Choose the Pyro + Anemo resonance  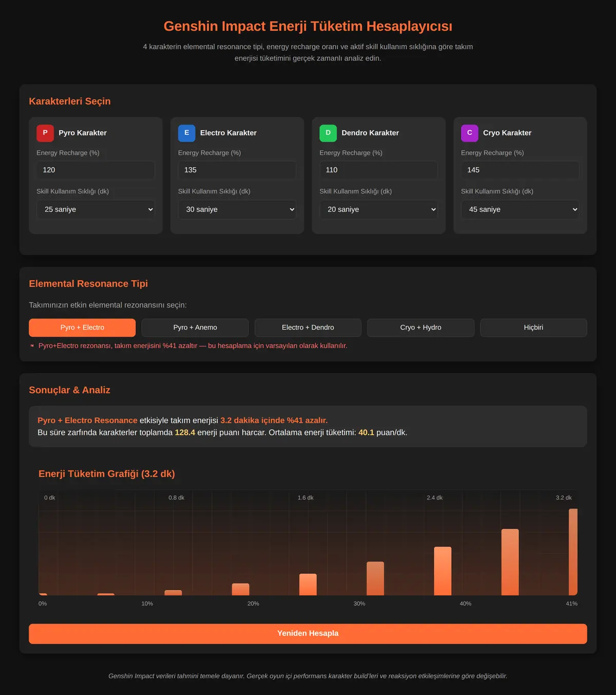195,327
